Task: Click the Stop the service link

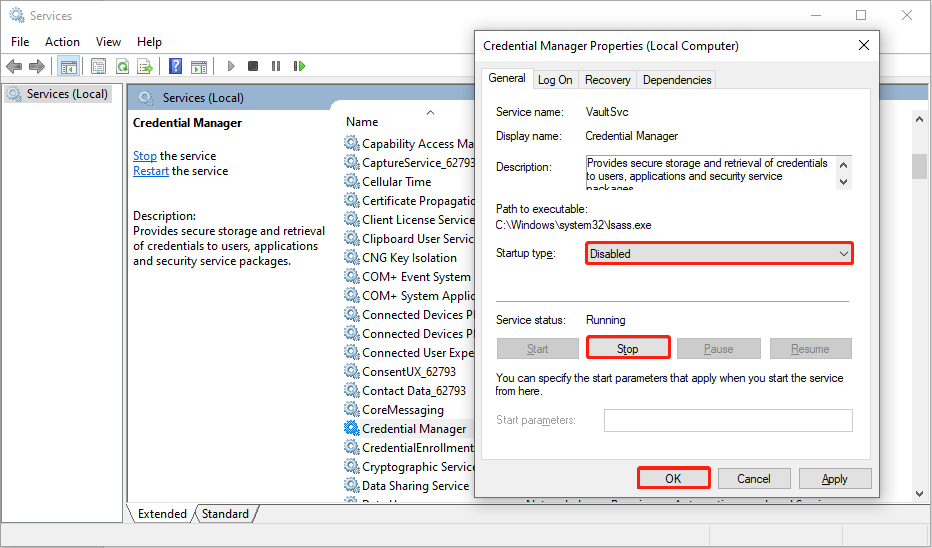Action: pos(144,156)
